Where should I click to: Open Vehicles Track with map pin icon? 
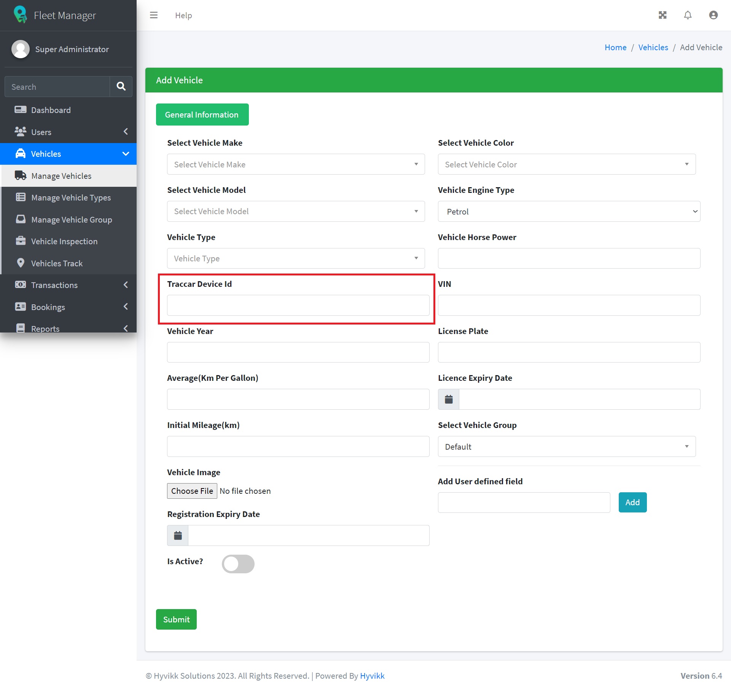tap(56, 263)
